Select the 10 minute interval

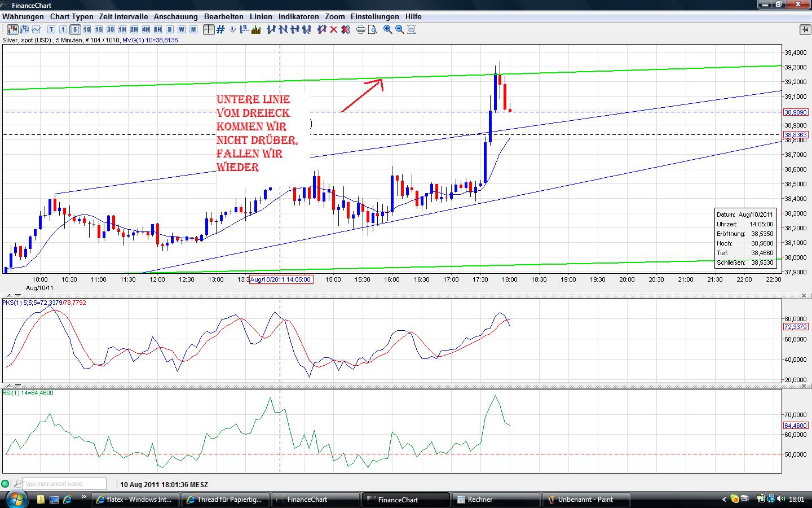pos(87,29)
